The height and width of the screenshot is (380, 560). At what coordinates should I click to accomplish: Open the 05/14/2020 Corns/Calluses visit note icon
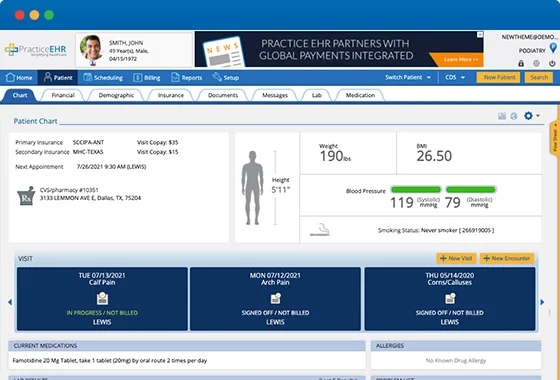[x=450, y=298]
